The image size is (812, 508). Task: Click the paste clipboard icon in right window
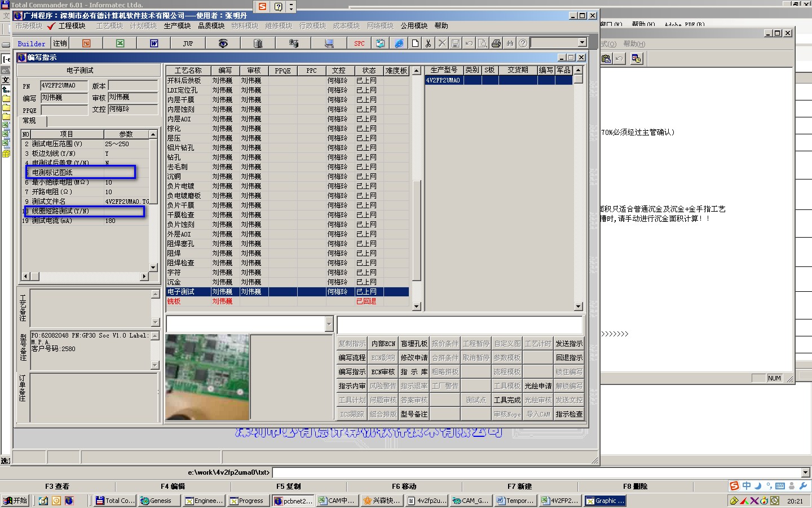(x=606, y=59)
